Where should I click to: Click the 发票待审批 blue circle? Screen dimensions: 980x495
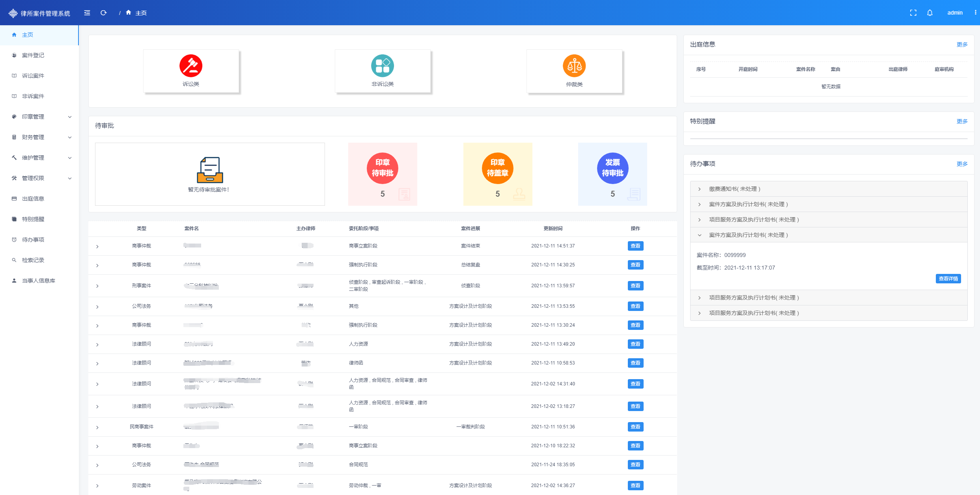point(612,168)
